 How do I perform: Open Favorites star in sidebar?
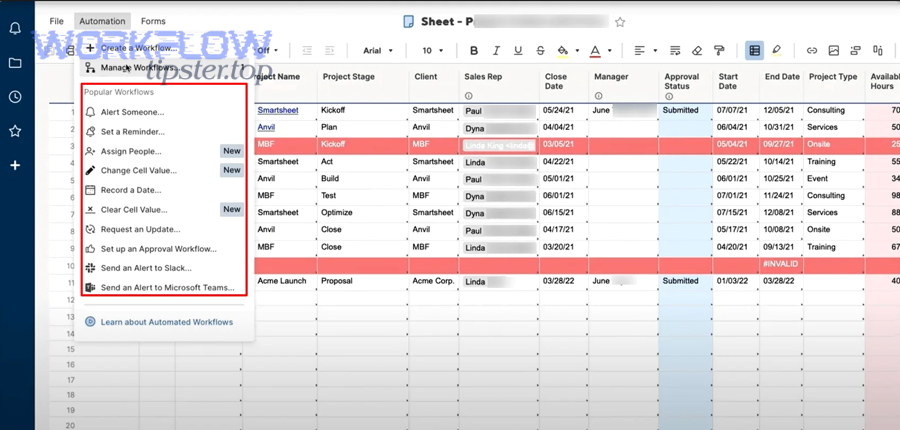pos(15,131)
